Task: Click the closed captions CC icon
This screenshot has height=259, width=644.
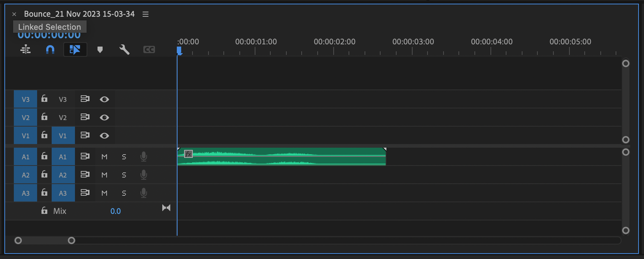Action: [149, 49]
